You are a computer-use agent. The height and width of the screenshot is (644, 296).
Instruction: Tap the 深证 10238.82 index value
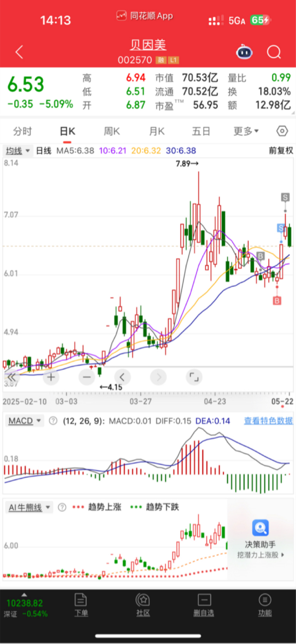coord(25,603)
